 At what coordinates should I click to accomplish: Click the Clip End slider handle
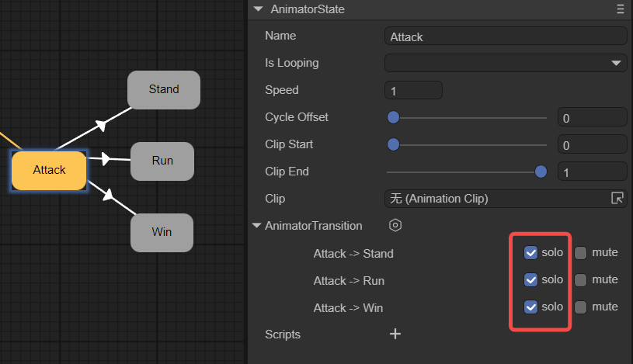tap(541, 172)
